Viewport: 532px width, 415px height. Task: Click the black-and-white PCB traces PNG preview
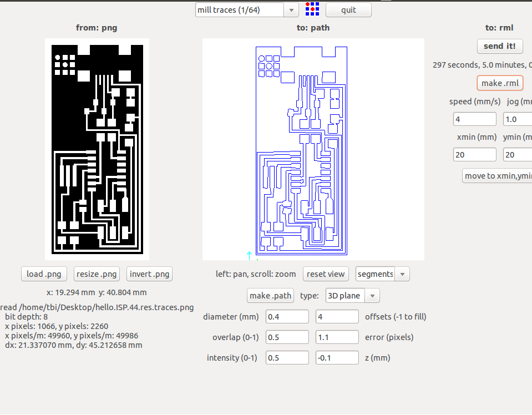(x=97, y=149)
